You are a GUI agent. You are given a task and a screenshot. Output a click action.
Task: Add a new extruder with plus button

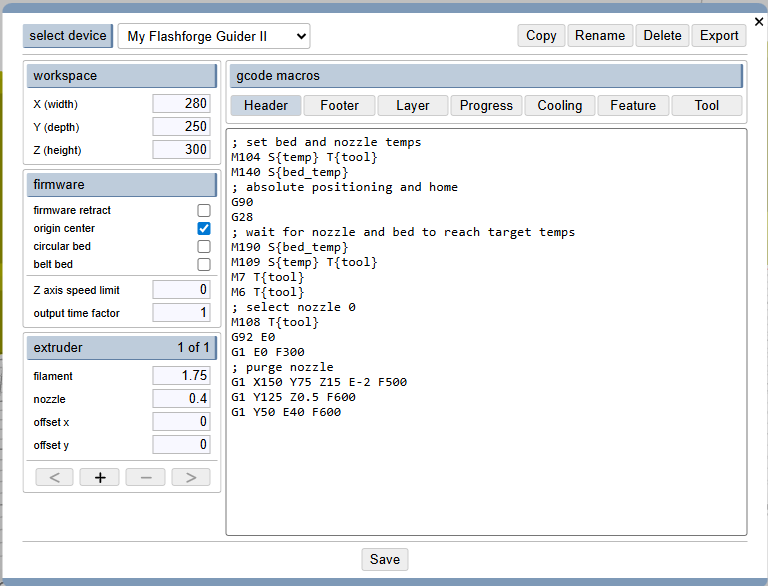[x=100, y=477]
